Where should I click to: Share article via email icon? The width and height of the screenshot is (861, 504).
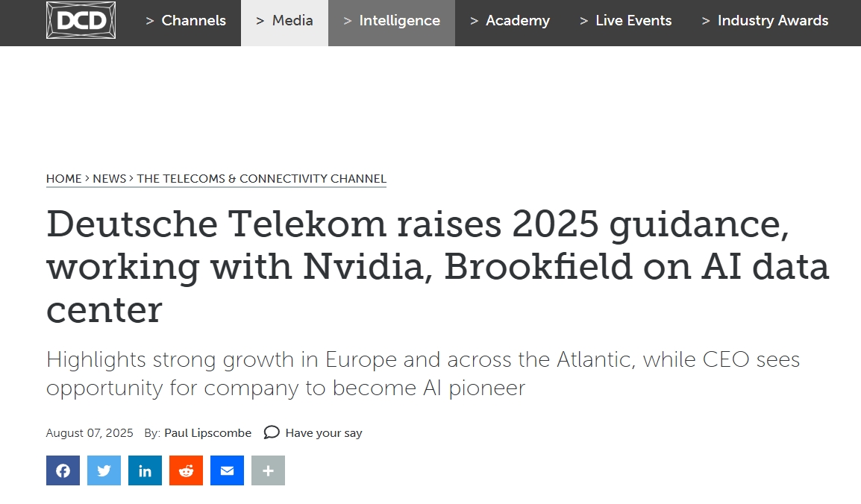[x=227, y=470]
